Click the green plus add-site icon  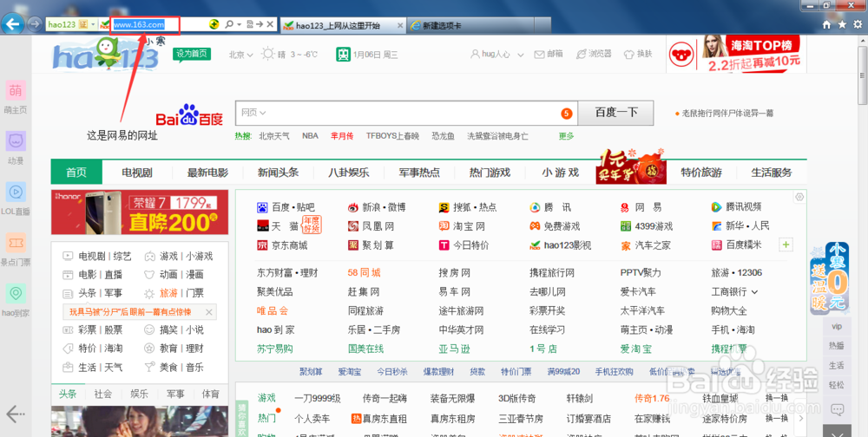coord(786,245)
